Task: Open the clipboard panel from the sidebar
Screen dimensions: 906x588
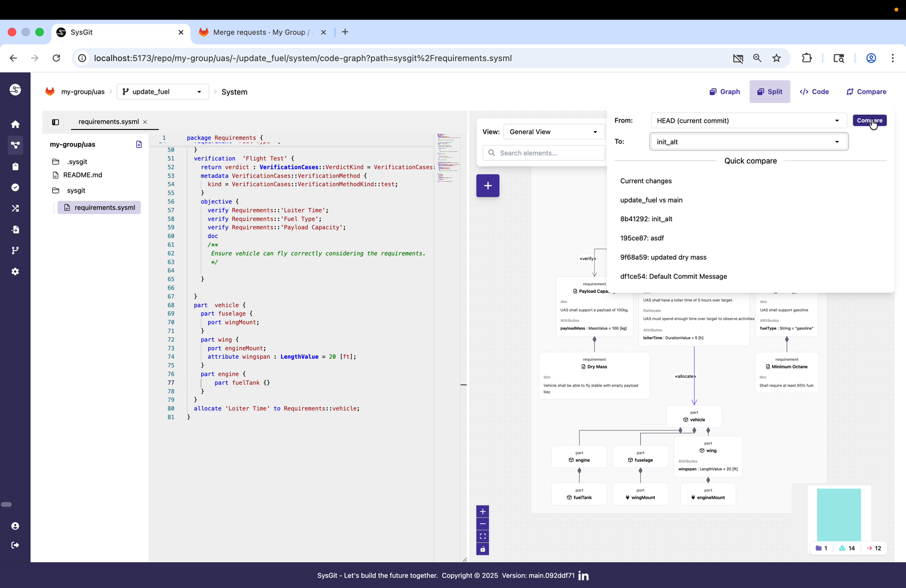Action: click(15, 166)
